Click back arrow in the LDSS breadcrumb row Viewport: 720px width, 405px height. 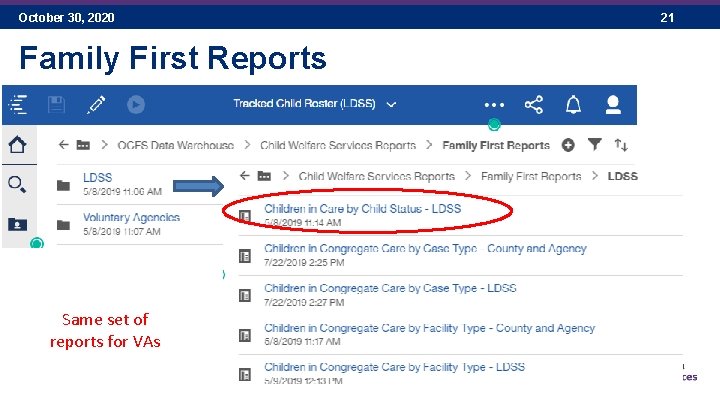click(245, 176)
